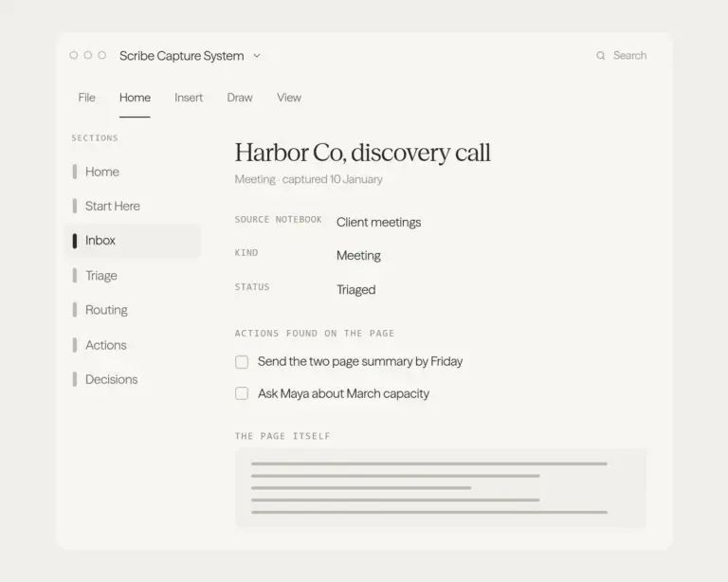Image resolution: width=728 pixels, height=582 pixels.
Task: Click the STATUS field label
Action: pyautogui.click(x=252, y=287)
